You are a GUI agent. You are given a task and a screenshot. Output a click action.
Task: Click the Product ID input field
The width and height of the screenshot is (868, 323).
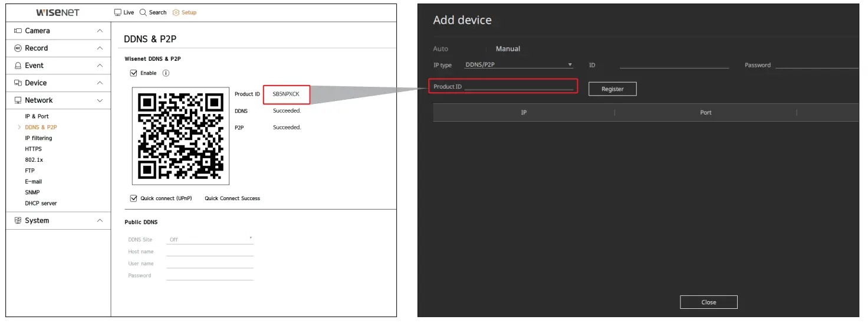click(x=519, y=87)
